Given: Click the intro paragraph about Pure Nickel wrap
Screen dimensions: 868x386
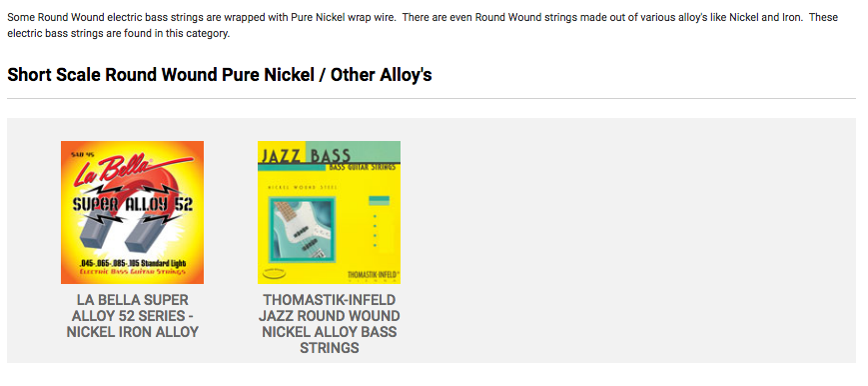Looking at the screenshot, I should tap(423, 26).
